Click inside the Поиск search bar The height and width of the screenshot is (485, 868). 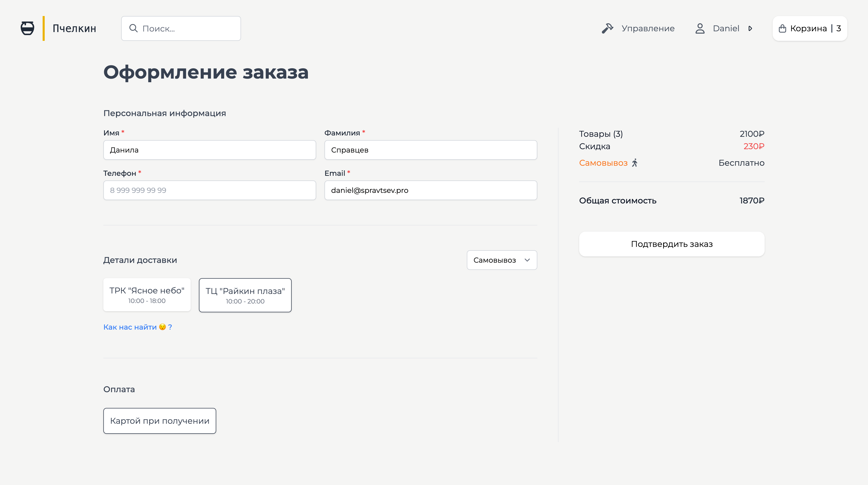click(x=181, y=28)
